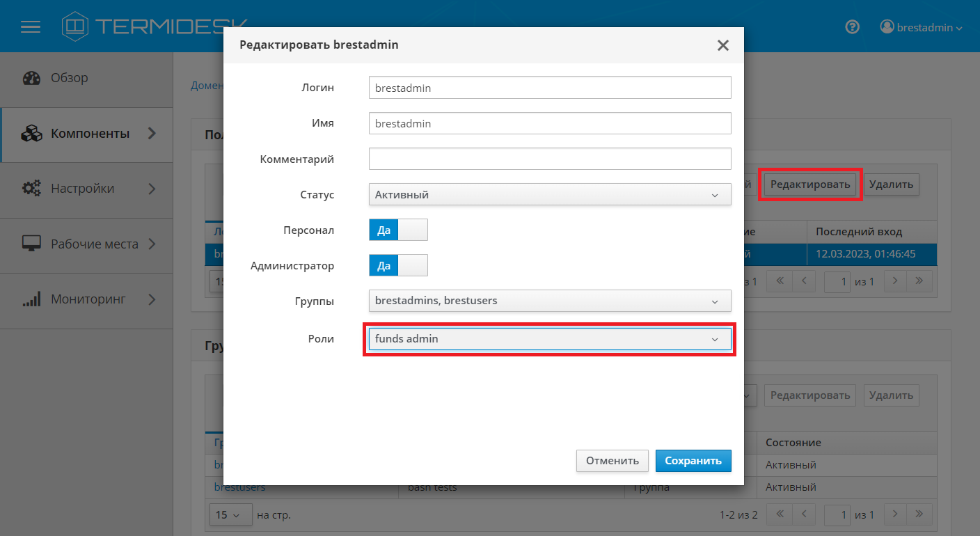980x536 pixels.
Task: Click the Настройки gears icon
Action: click(x=32, y=189)
